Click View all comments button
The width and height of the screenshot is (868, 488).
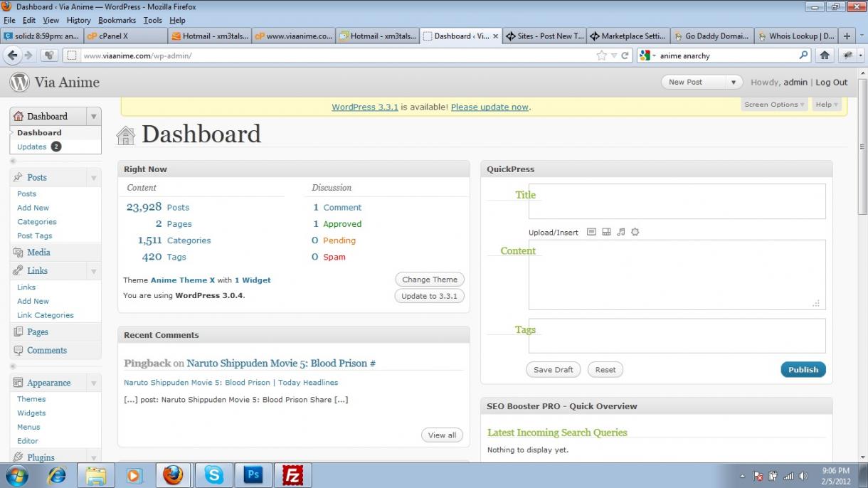click(x=442, y=435)
